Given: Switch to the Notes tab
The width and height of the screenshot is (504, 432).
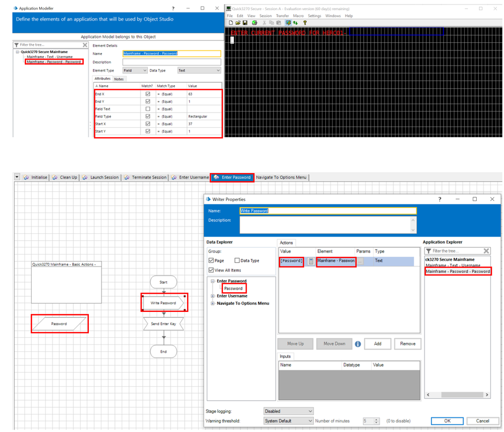Looking at the screenshot, I should (119, 79).
